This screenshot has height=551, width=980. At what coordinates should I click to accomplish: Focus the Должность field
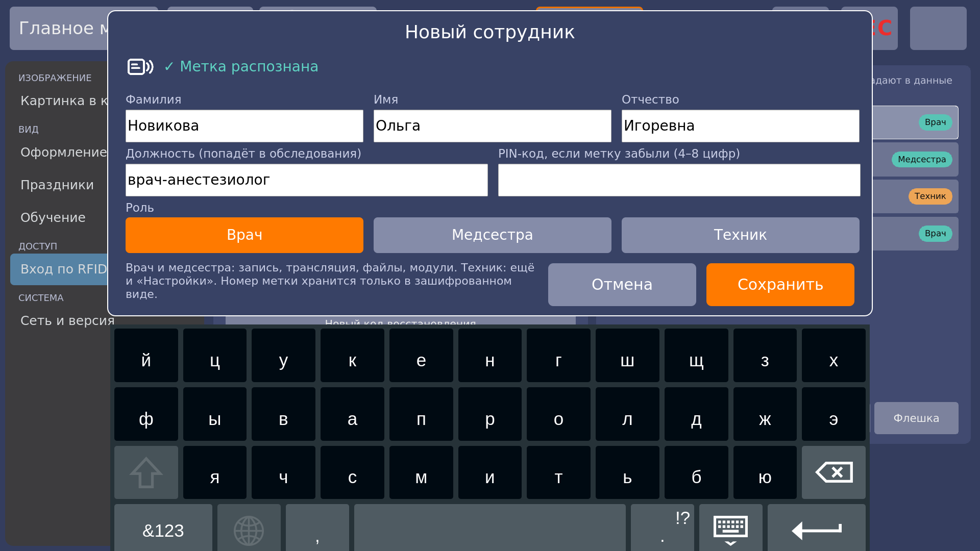[x=307, y=180]
